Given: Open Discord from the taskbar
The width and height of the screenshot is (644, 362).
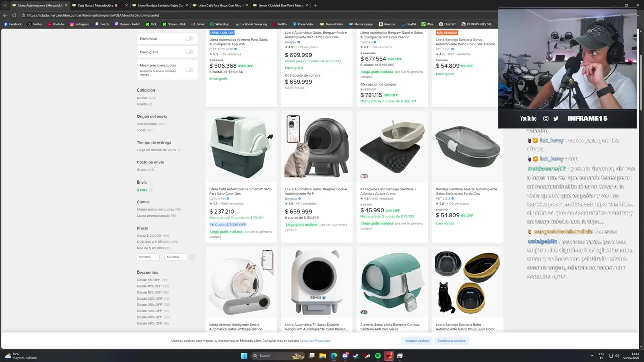Looking at the screenshot, I should [345, 356].
